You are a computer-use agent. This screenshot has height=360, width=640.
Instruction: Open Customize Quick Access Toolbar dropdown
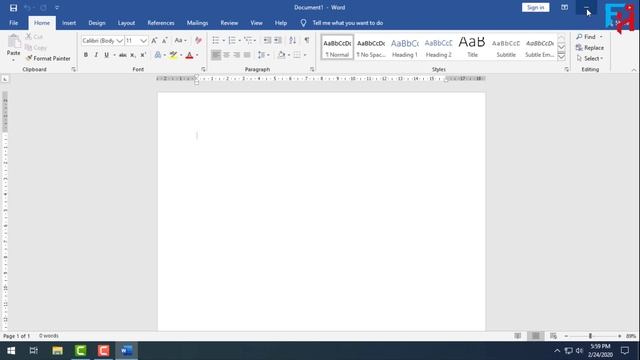[57, 8]
